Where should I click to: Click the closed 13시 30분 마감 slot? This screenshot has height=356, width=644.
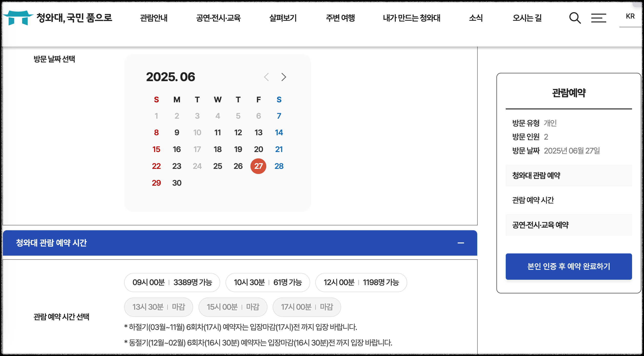(x=159, y=307)
